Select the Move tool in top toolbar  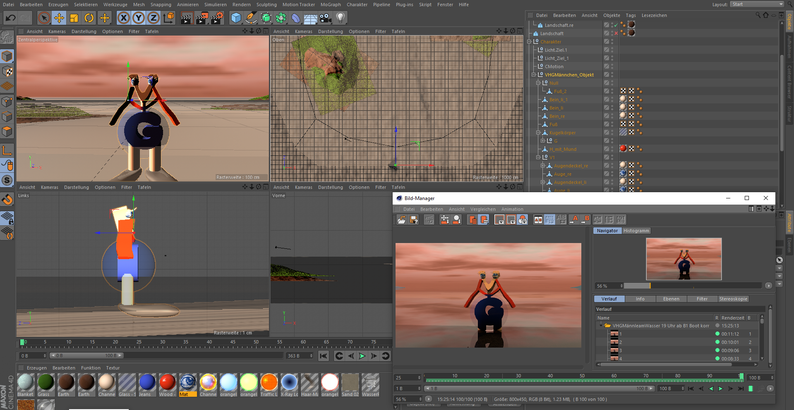(x=59, y=18)
